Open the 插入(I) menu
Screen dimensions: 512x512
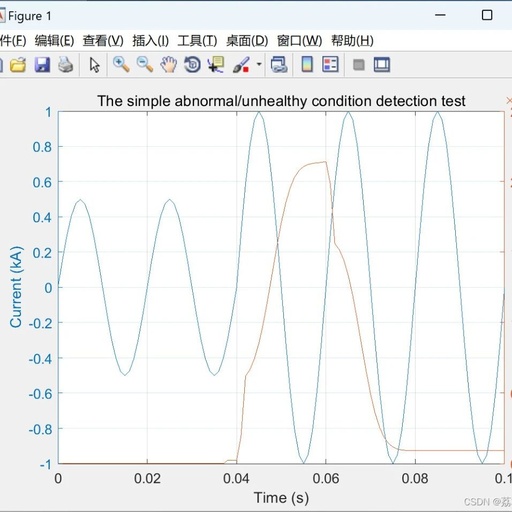click(x=151, y=41)
